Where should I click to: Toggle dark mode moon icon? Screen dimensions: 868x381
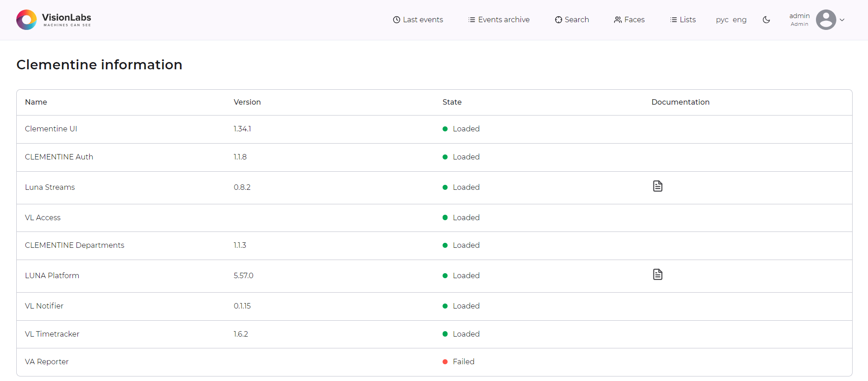pos(766,19)
